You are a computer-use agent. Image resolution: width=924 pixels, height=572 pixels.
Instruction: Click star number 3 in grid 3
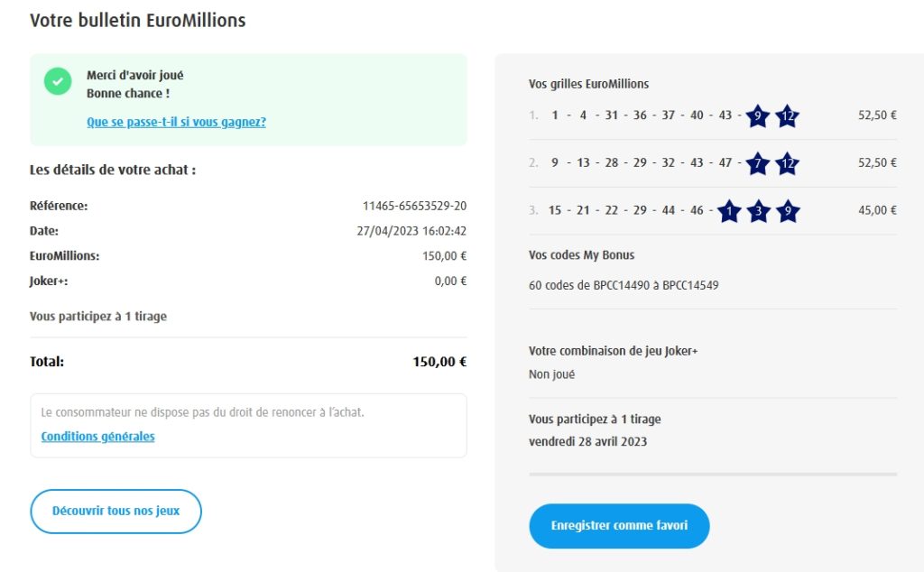point(759,211)
